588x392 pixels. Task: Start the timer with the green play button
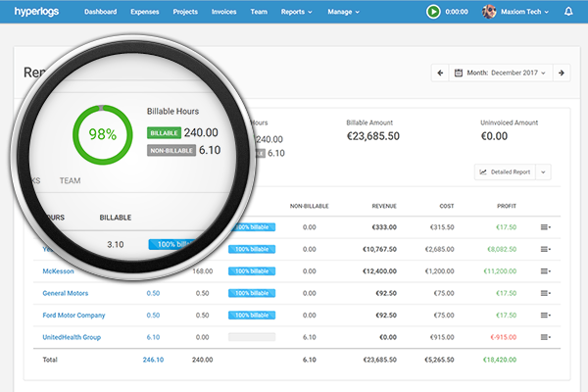click(433, 12)
